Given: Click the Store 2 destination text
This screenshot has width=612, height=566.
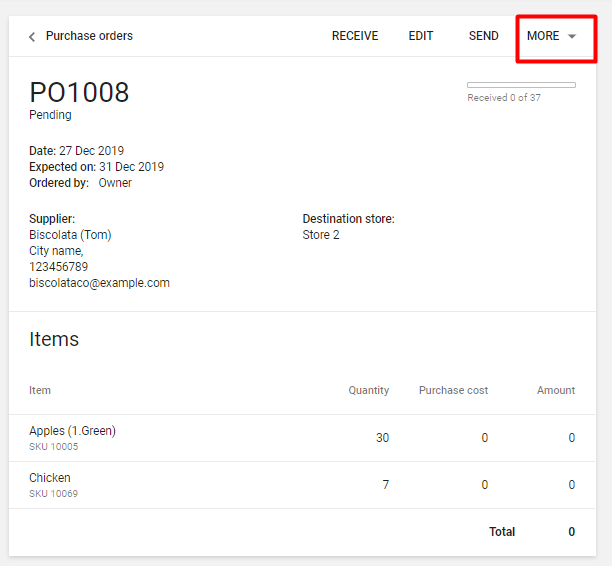Looking at the screenshot, I should [x=321, y=235].
